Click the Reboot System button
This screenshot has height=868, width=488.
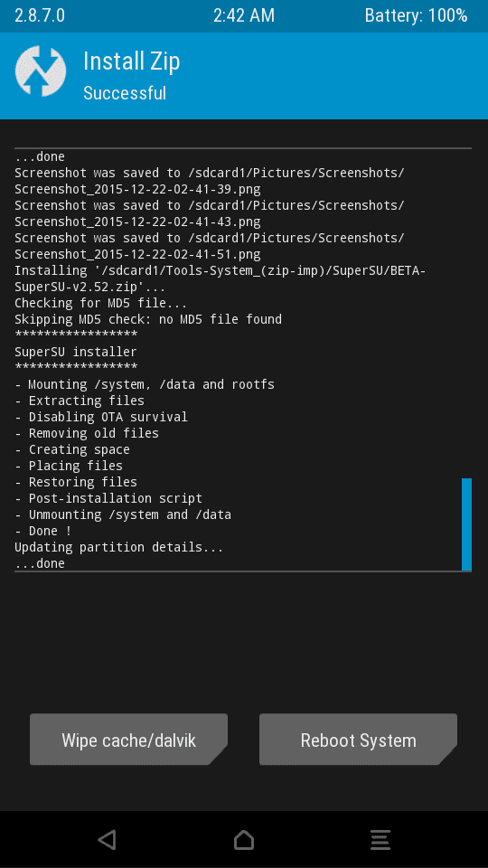(x=358, y=741)
